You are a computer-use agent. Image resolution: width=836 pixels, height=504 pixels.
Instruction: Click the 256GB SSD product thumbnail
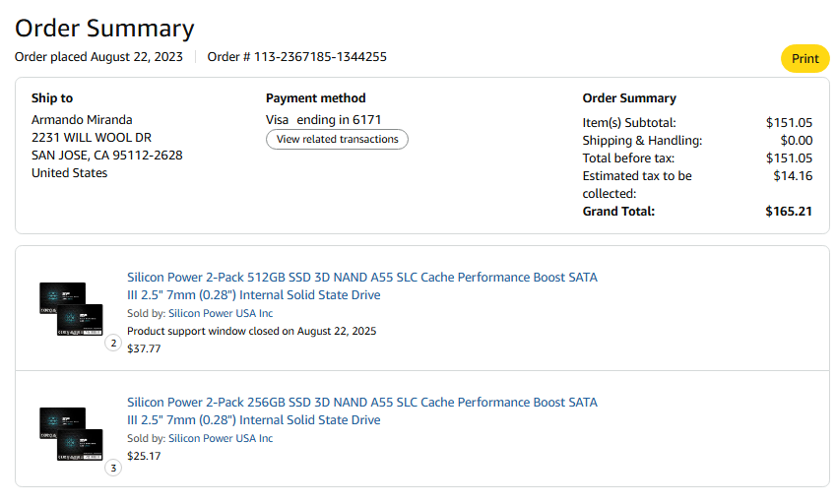coord(71,436)
